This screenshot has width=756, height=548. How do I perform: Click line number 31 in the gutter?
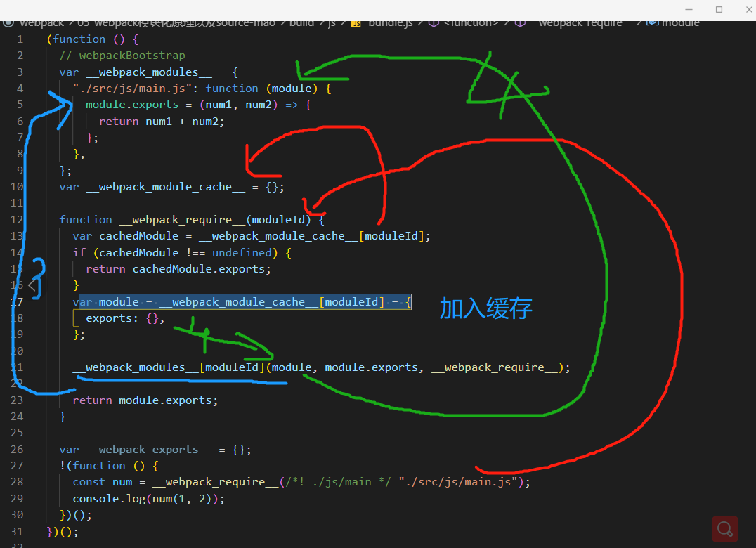point(17,532)
